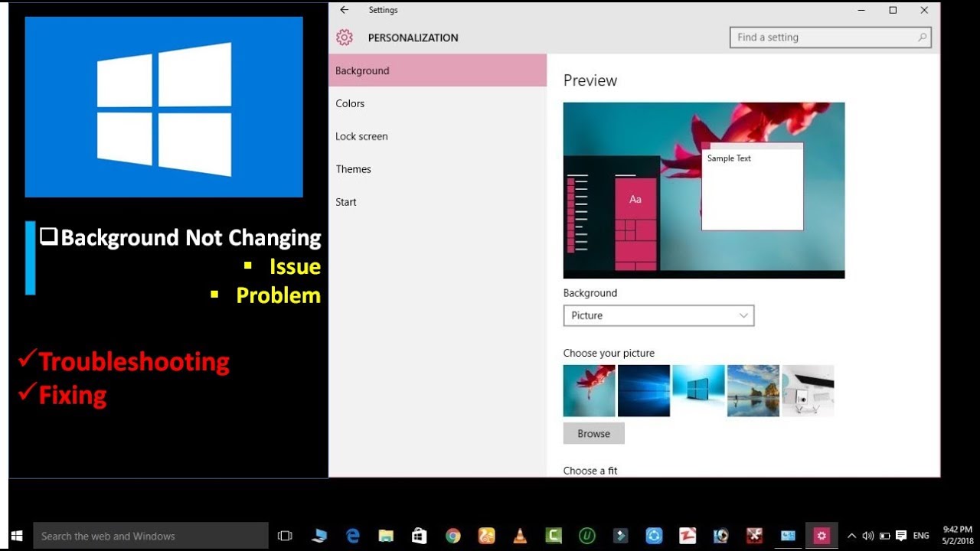
Task: Click the Aa tile in the preview
Action: (x=635, y=199)
